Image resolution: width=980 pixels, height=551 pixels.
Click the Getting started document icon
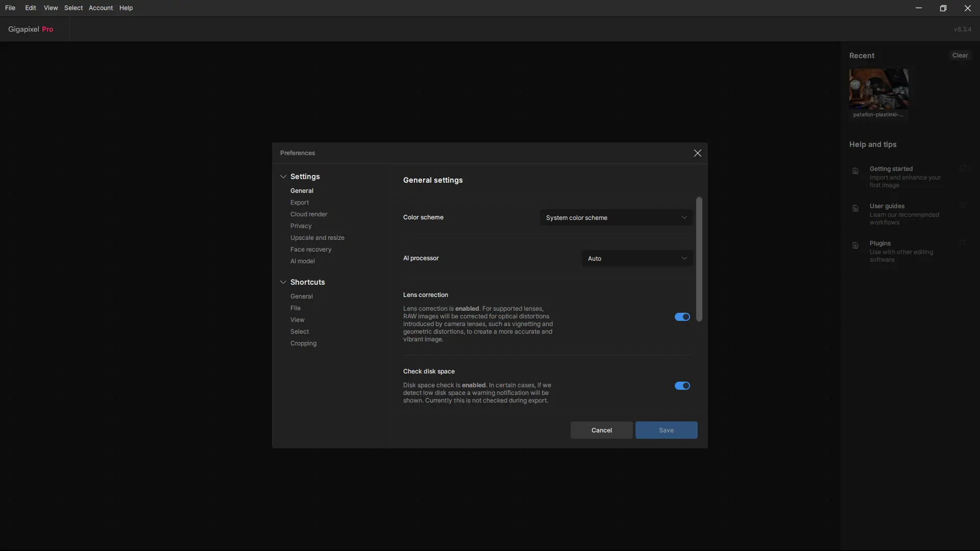[x=855, y=171]
